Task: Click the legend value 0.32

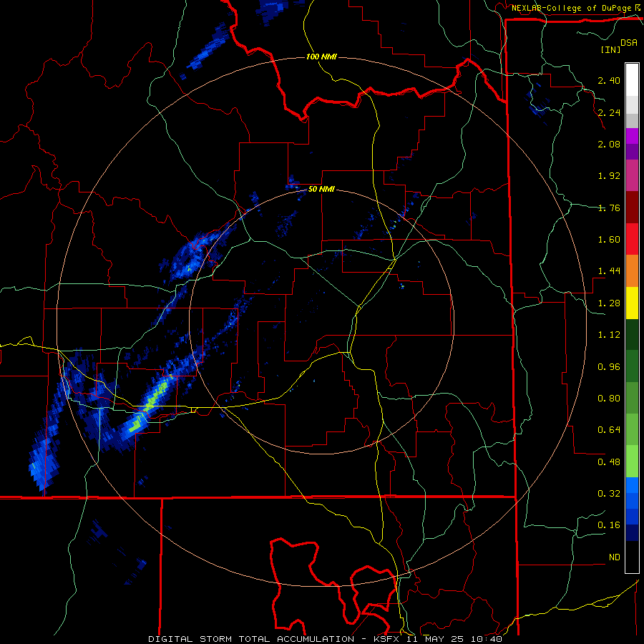Action: [609, 494]
